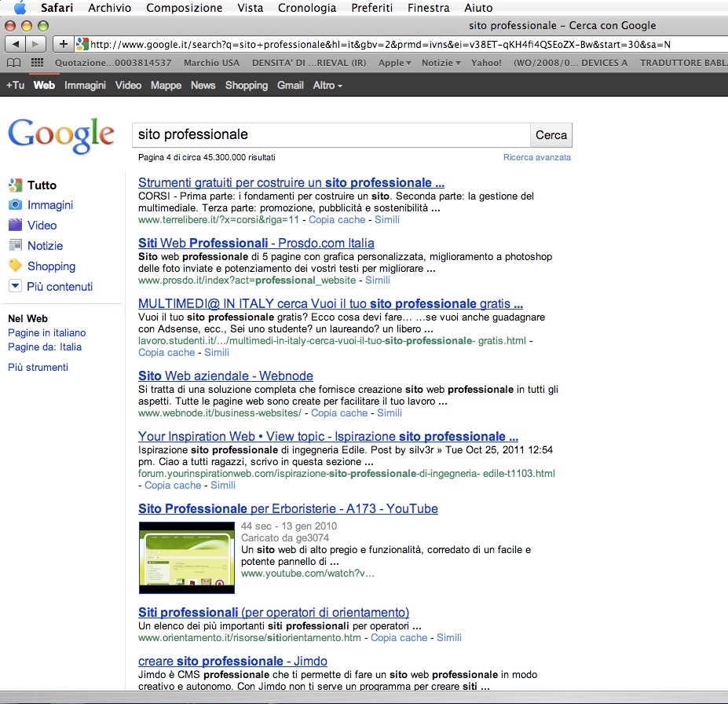The image size is (728, 704).
Task: Expand Più contenuti arrow icon
Action: pyautogui.click(x=16, y=286)
